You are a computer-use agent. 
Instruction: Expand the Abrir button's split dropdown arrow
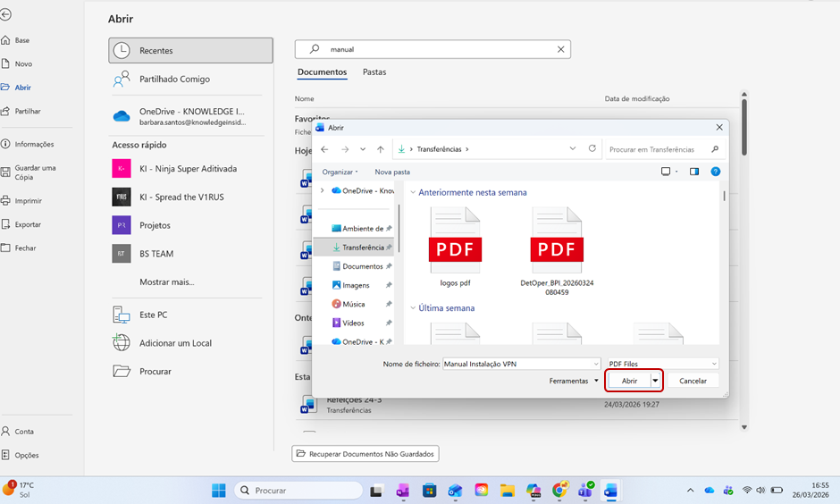(x=656, y=381)
